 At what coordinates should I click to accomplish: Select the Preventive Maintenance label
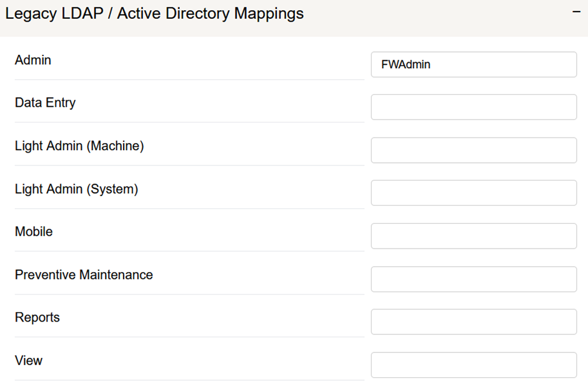(x=84, y=275)
